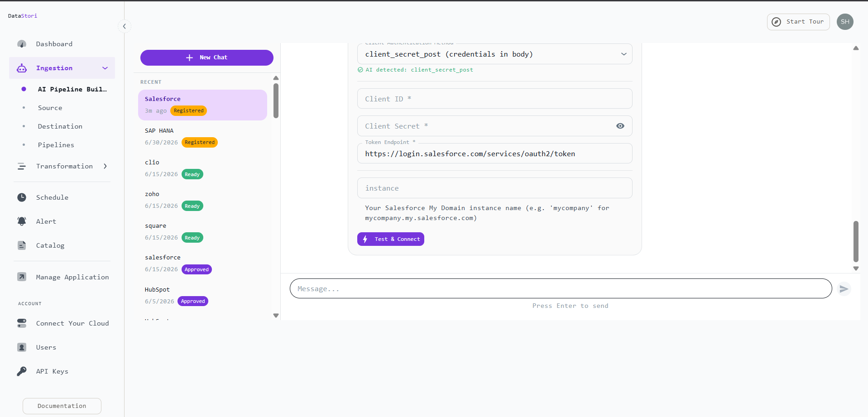
Task: Click the main panel scroll up arrow
Action: coord(856,48)
